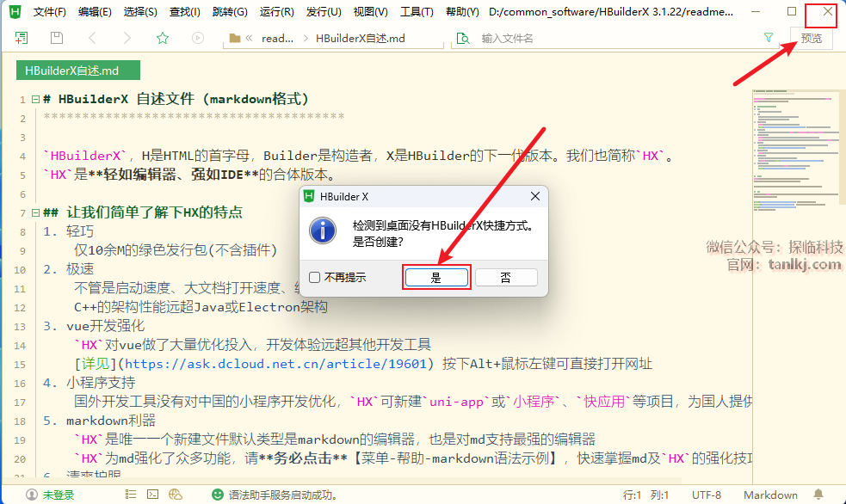The height and width of the screenshot is (504, 846).
Task: Click the heading text 让我们简单了解下HX的特点
Action: tap(154, 212)
